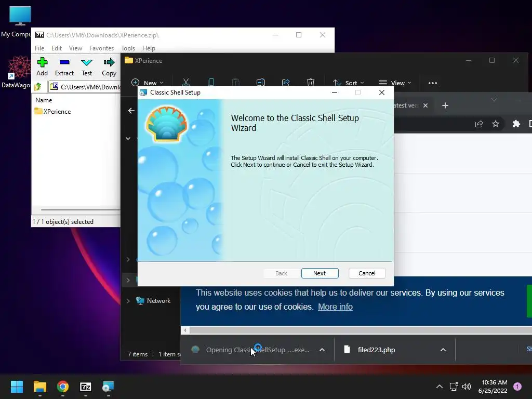Click the volume speaker icon in tray
532x399 pixels.
467,387
